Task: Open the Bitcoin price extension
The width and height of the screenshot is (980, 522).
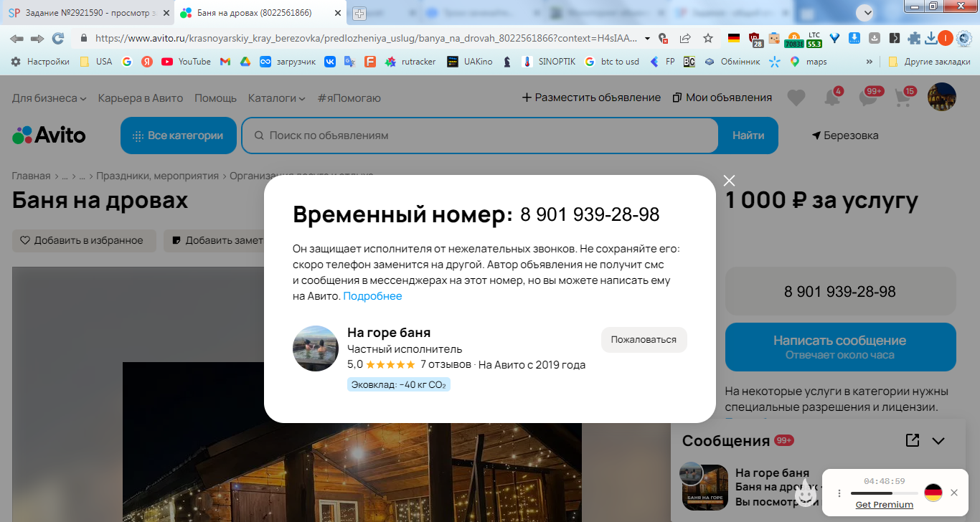Action: 793,39
